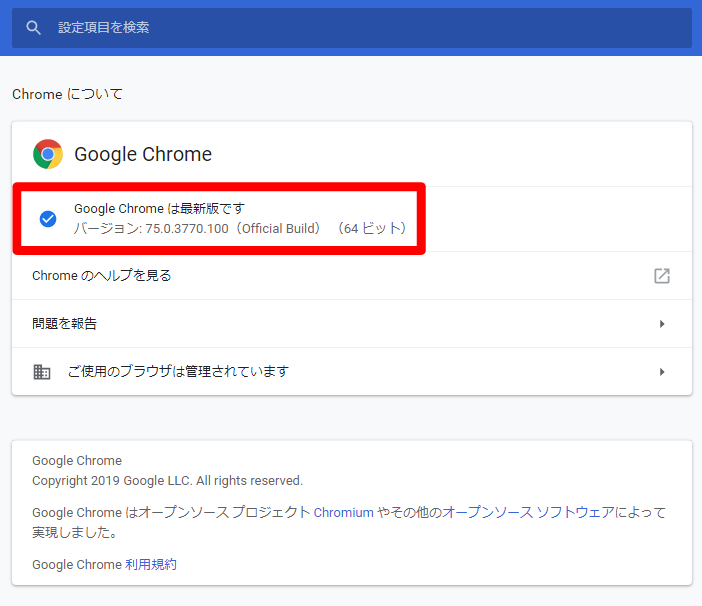
Task: Open the 問題を報告 row
Action: tap(352, 324)
